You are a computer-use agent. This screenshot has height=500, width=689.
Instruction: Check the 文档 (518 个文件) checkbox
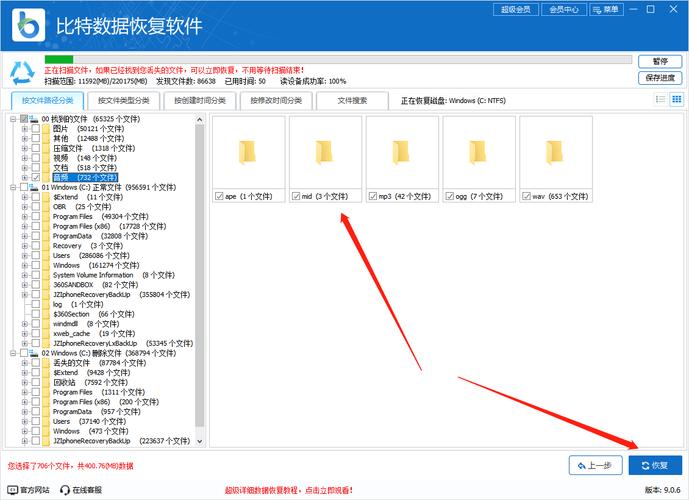click(x=36, y=168)
